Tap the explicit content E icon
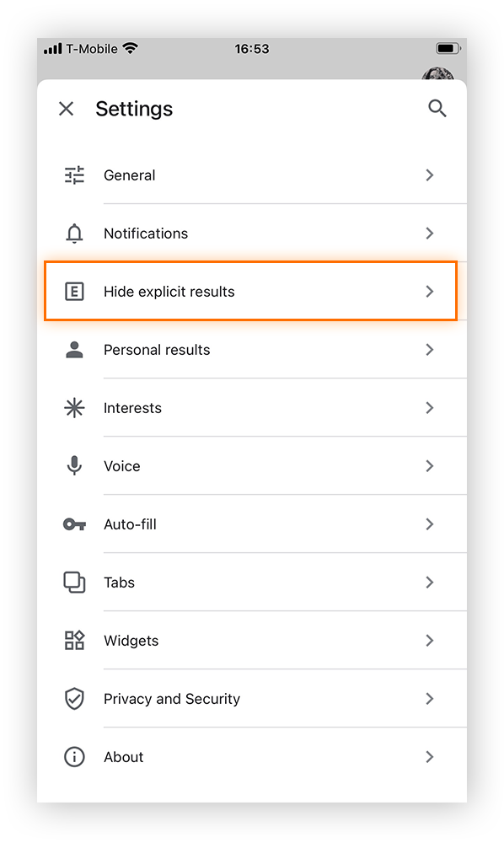The width and height of the screenshot is (504, 843). coord(74,291)
